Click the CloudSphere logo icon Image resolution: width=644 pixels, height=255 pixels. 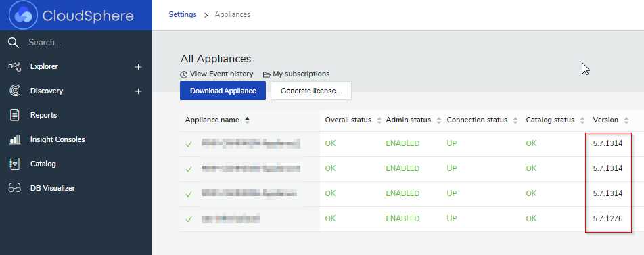[x=24, y=15]
